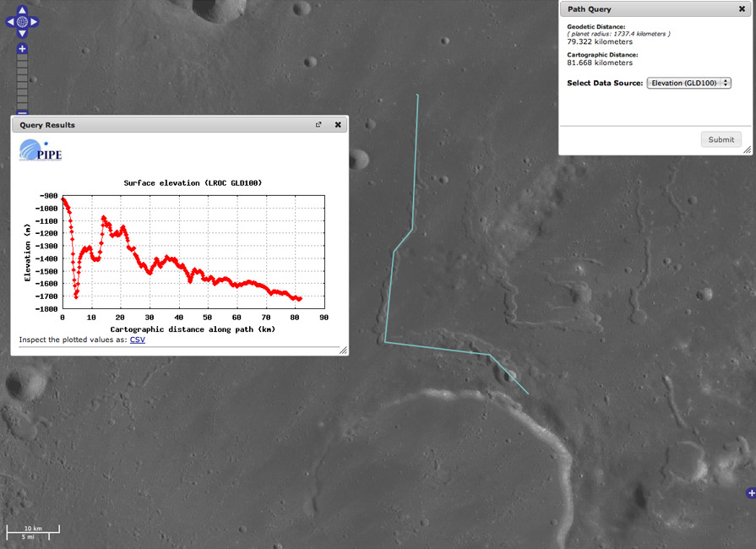Pan the map south with the down arrow
This screenshot has height=549, width=756.
23,33
